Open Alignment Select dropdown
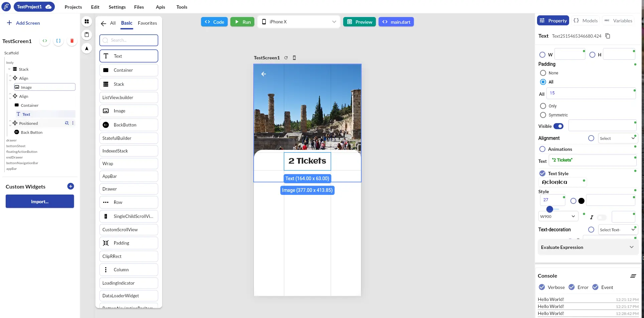This screenshot has width=644, height=318. (x=618, y=138)
